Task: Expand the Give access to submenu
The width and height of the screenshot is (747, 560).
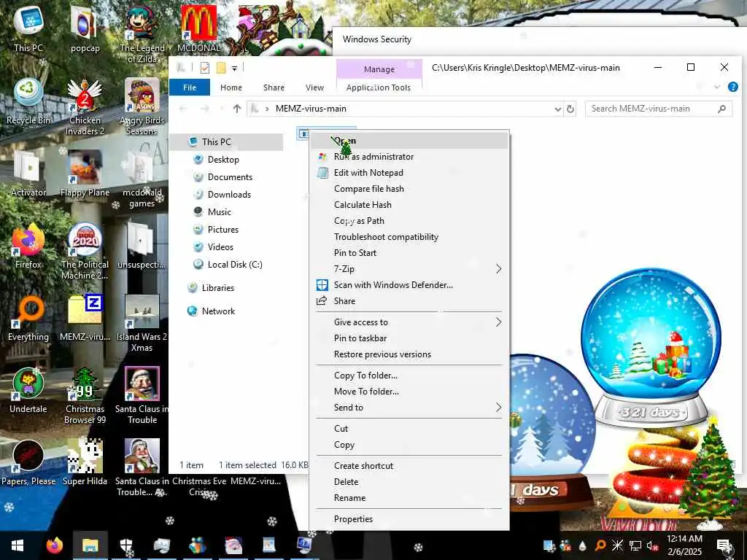Action: point(498,322)
